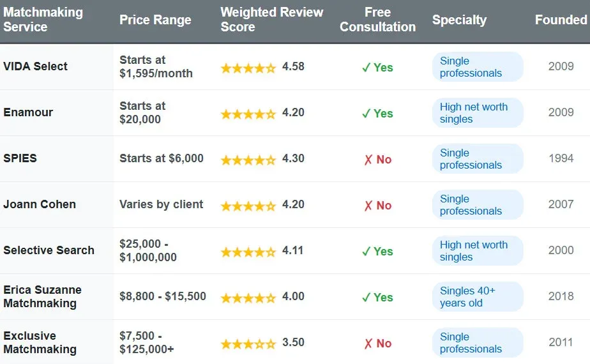The image size is (590, 364).
Task: Open the Selective Search service name
Action: pyautogui.click(x=49, y=250)
